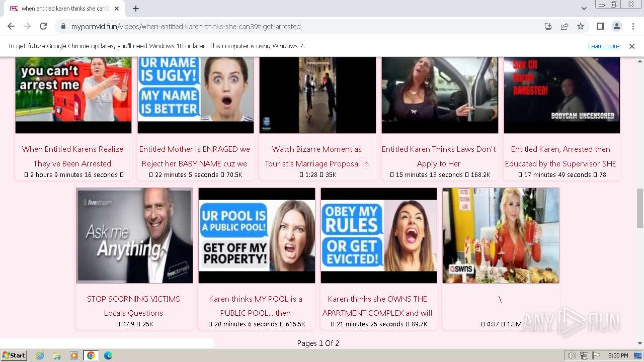The image size is (644, 362).
Task: Close the current browser tab
Action: (117, 9)
